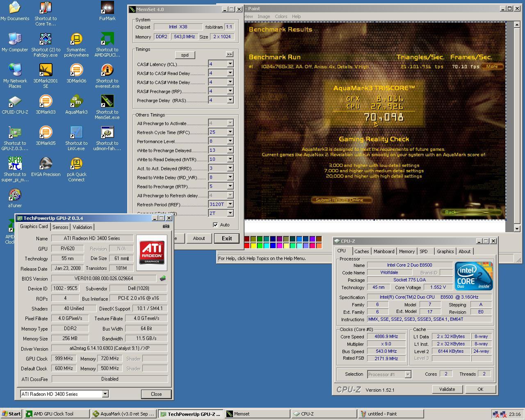Open the Core Temp shortcut icon
Screen dimensions: 525x420
[46, 14]
